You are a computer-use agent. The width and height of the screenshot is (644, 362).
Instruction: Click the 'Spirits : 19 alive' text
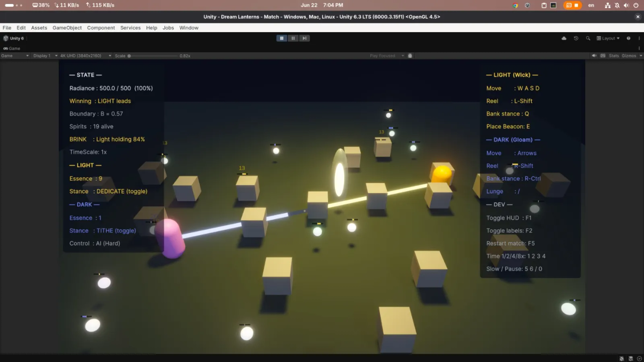click(x=91, y=126)
